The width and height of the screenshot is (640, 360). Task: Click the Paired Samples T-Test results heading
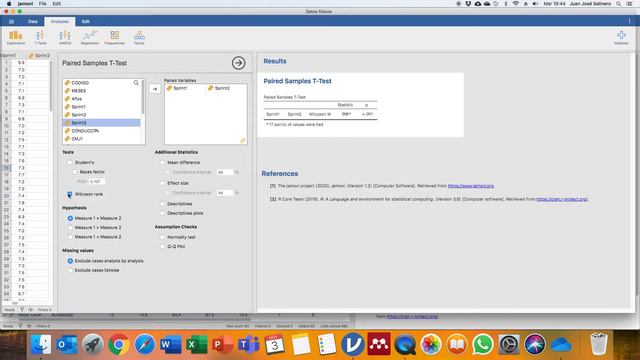tap(297, 81)
